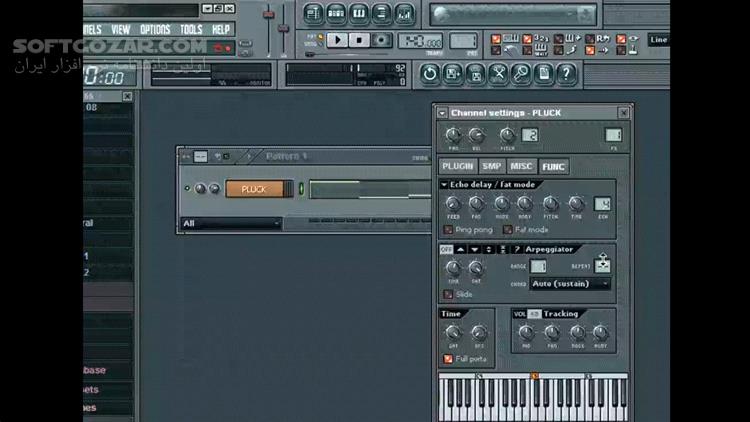
Task: Open the Channel settings menu arrow
Action: point(442,113)
